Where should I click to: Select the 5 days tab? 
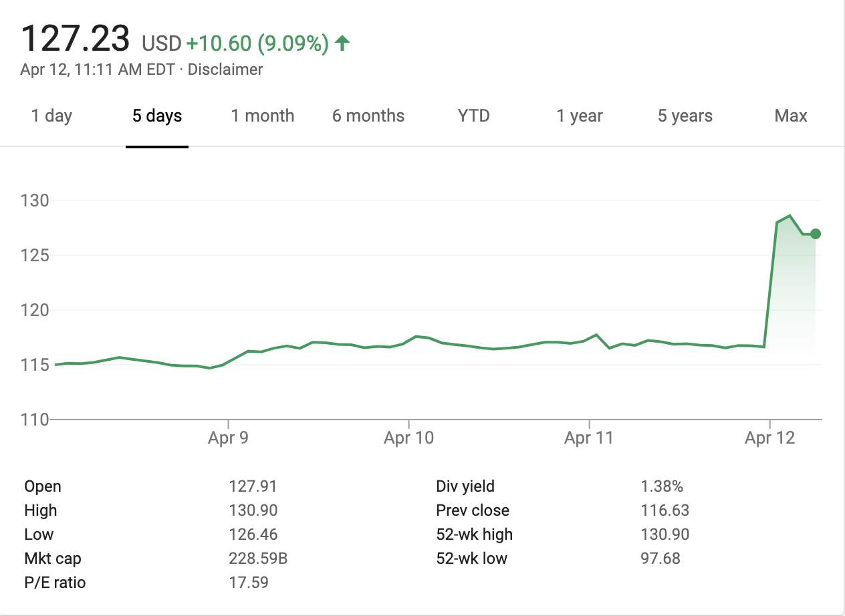tap(157, 116)
